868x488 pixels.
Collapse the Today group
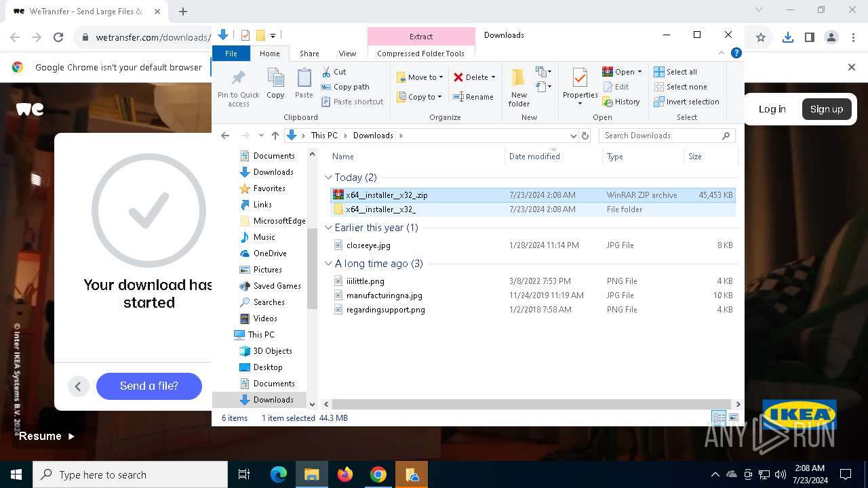click(329, 178)
